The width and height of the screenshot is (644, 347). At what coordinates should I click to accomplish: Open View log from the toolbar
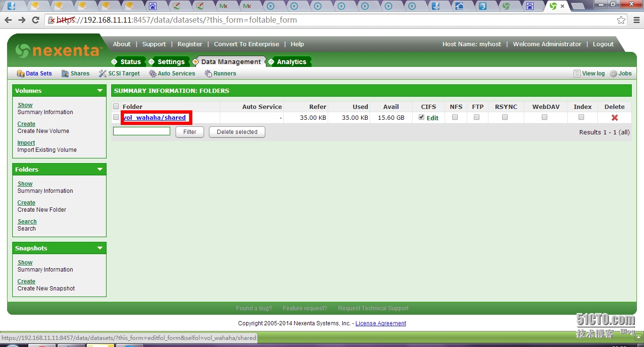[589, 74]
